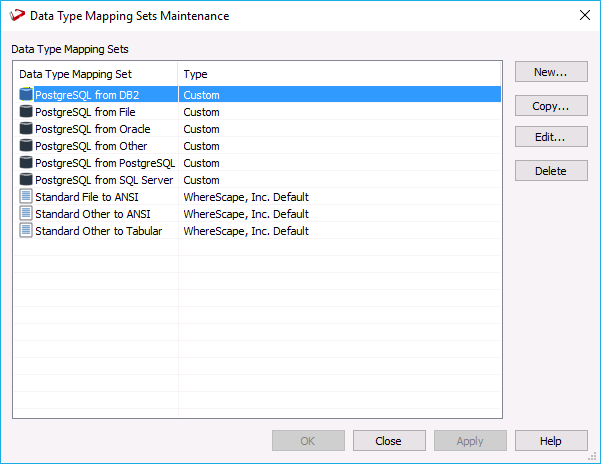Open Help for this dialog

coord(551,441)
